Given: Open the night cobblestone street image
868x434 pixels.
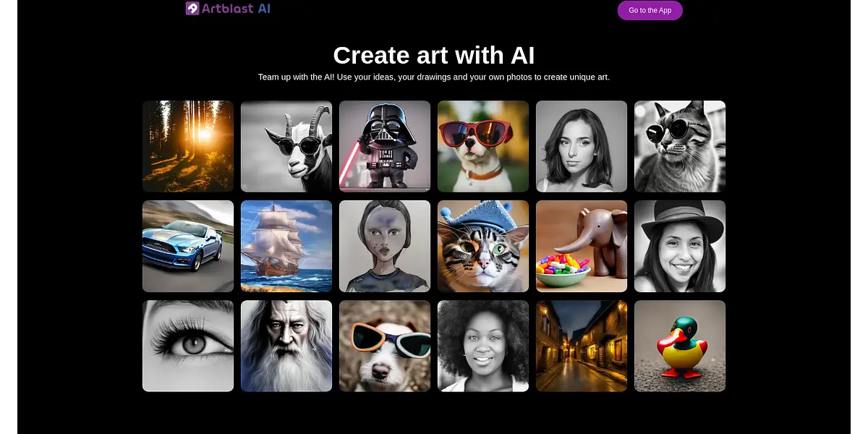Looking at the screenshot, I should (x=582, y=346).
